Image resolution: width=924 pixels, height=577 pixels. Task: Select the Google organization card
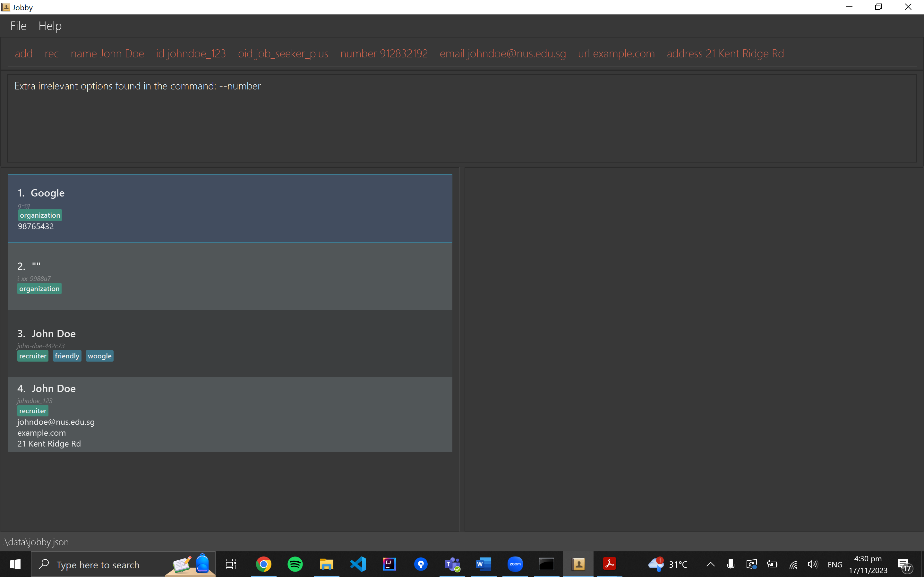tap(229, 208)
